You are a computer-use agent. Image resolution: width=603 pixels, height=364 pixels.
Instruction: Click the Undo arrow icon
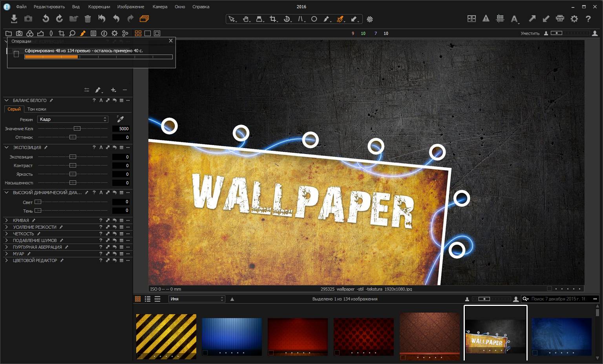(x=116, y=18)
